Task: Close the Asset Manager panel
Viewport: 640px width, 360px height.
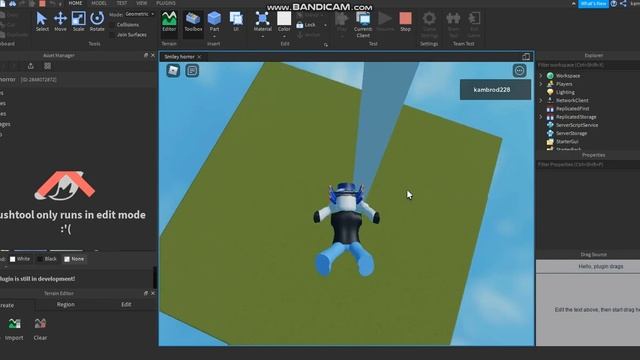Action: tap(153, 55)
